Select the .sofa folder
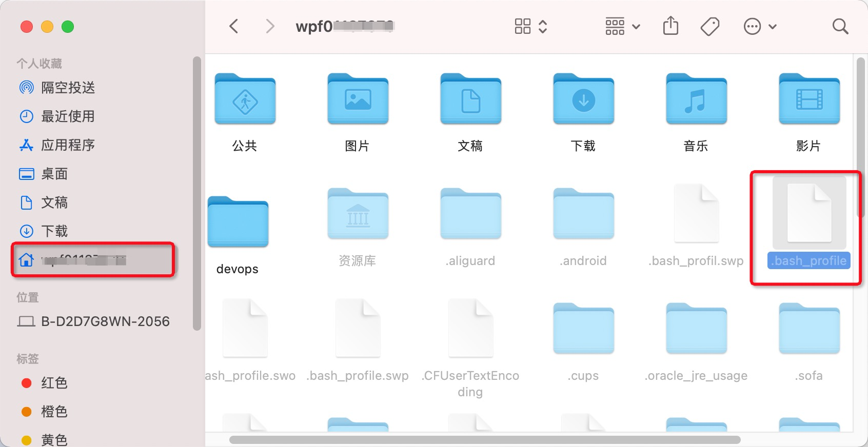 pos(809,329)
